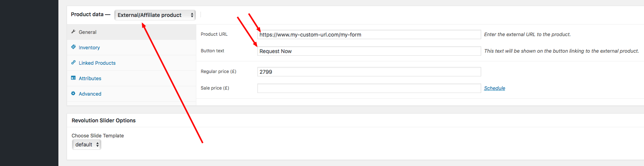The image size is (644, 166).
Task: Open the Choose Slide Template default dropdown
Action: click(x=87, y=145)
